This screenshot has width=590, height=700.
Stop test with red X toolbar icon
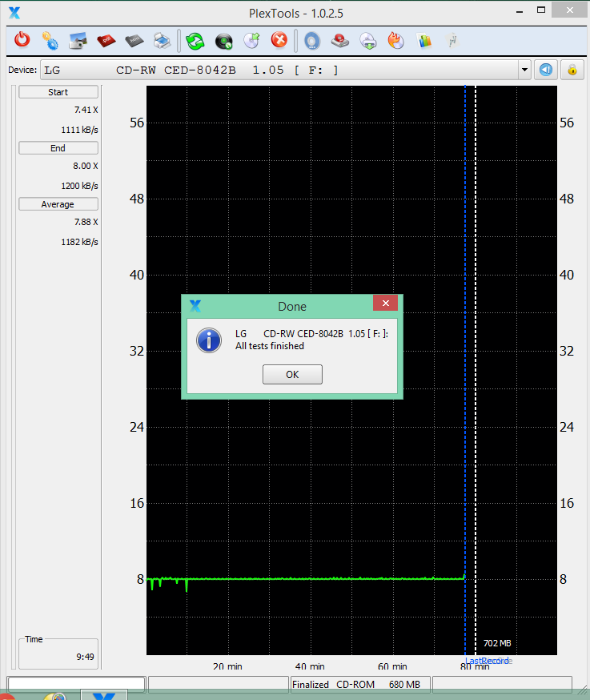coord(279,40)
